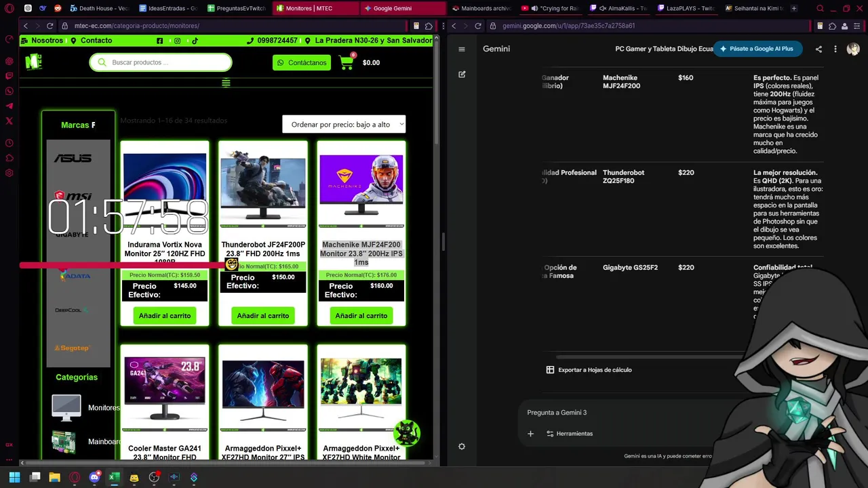The width and height of the screenshot is (868, 488).
Task: Open Machenike MJF24F200 product image
Action: pos(361,186)
